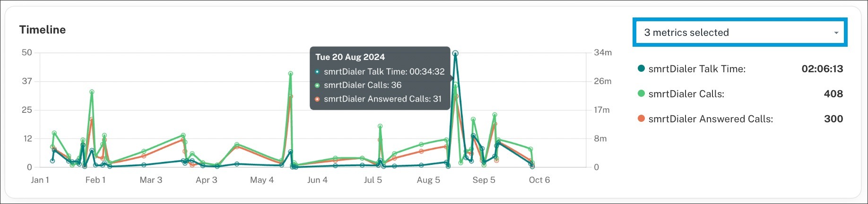Image resolution: width=868 pixels, height=204 pixels.
Task: Click the smrtDialer Calls total 408
Action: [833, 94]
